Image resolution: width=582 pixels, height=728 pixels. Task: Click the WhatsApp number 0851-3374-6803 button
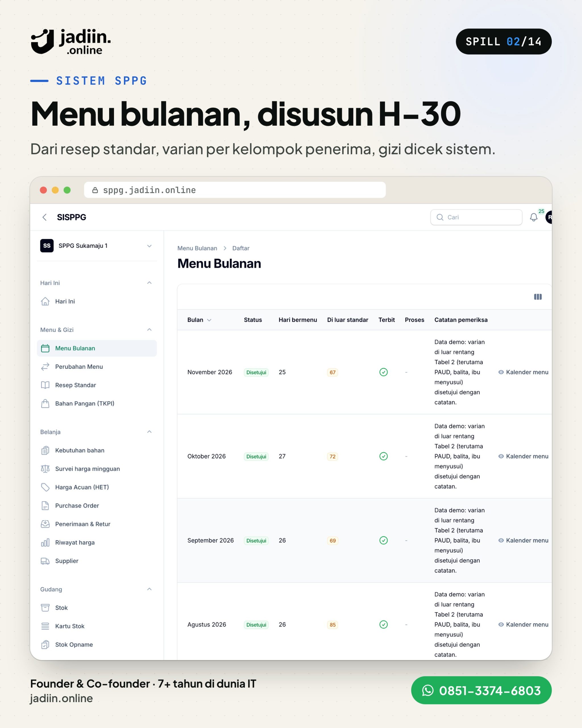(x=481, y=690)
